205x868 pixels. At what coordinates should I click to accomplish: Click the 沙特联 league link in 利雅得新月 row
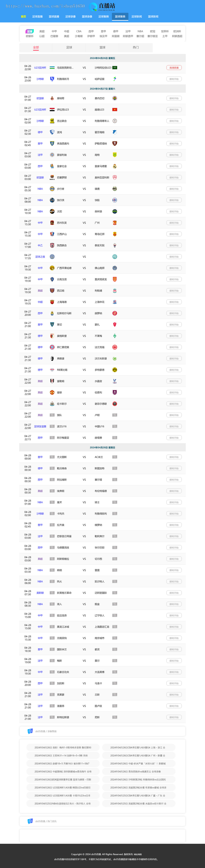tap(40, 79)
